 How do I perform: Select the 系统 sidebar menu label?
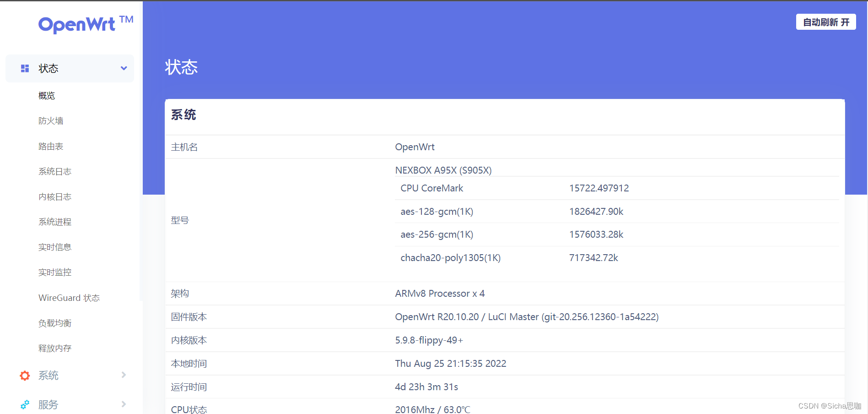(x=49, y=376)
